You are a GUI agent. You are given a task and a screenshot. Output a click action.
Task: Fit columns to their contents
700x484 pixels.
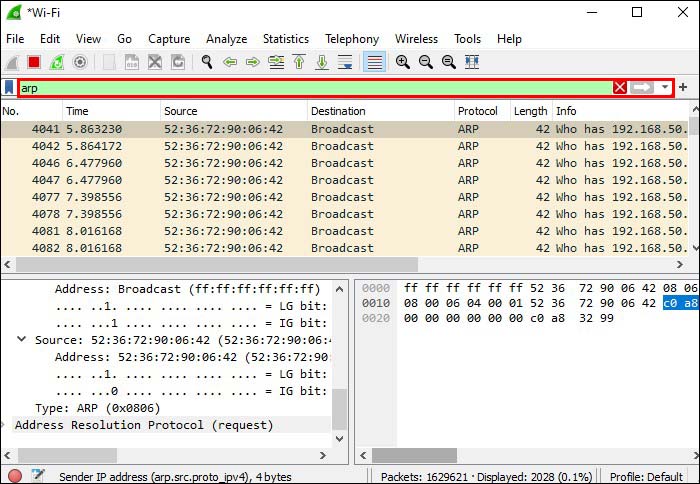point(472,62)
